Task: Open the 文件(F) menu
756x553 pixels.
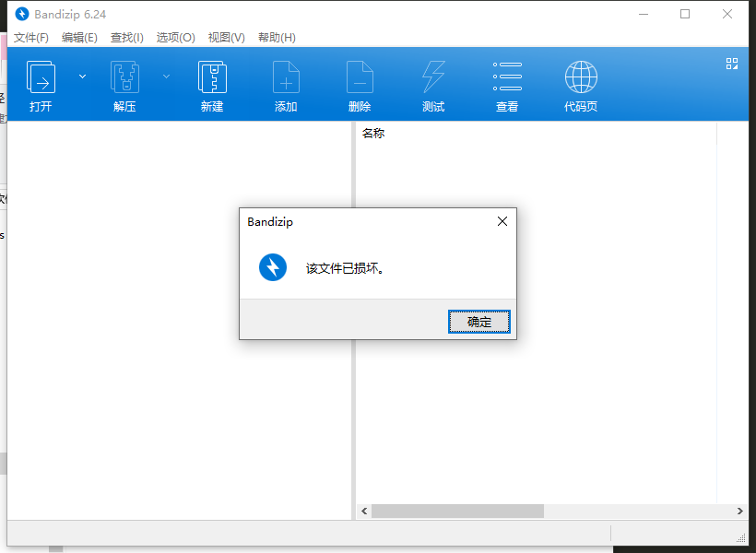Action: tap(30, 38)
